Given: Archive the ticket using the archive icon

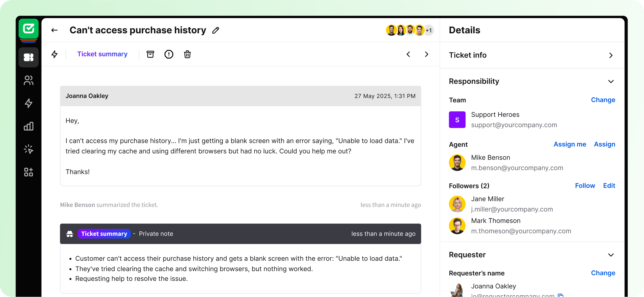Looking at the screenshot, I should click(x=150, y=54).
